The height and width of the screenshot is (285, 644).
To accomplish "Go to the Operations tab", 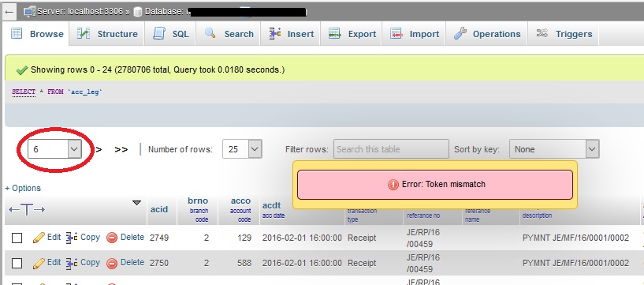I will (486, 34).
